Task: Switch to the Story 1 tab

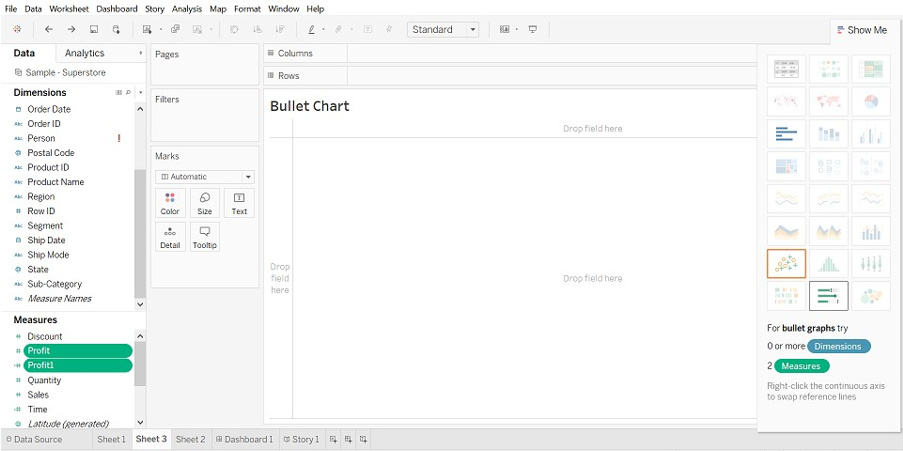Action: tap(302, 439)
